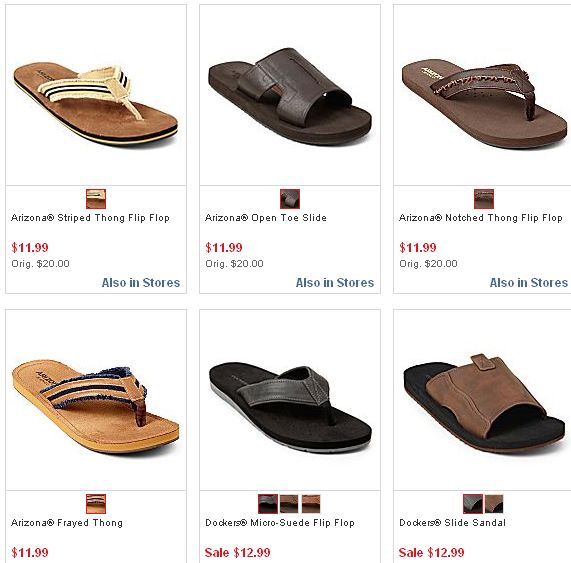The height and width of the screenshot is (563, 571).
Task: Select the Striped Thong Flip Flop color swatch
Action: 96,199
